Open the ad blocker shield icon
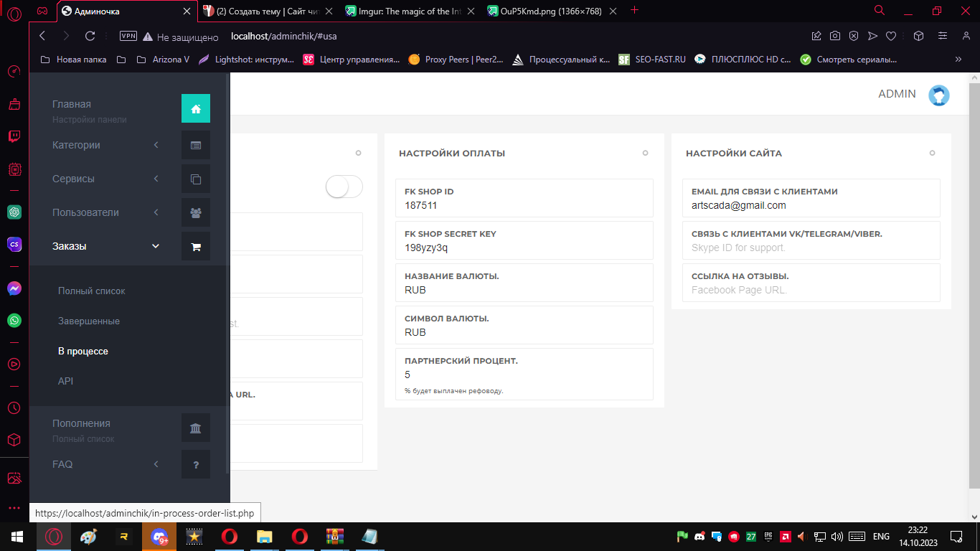This screenshot has height=551, width=980. coord(854,36)
